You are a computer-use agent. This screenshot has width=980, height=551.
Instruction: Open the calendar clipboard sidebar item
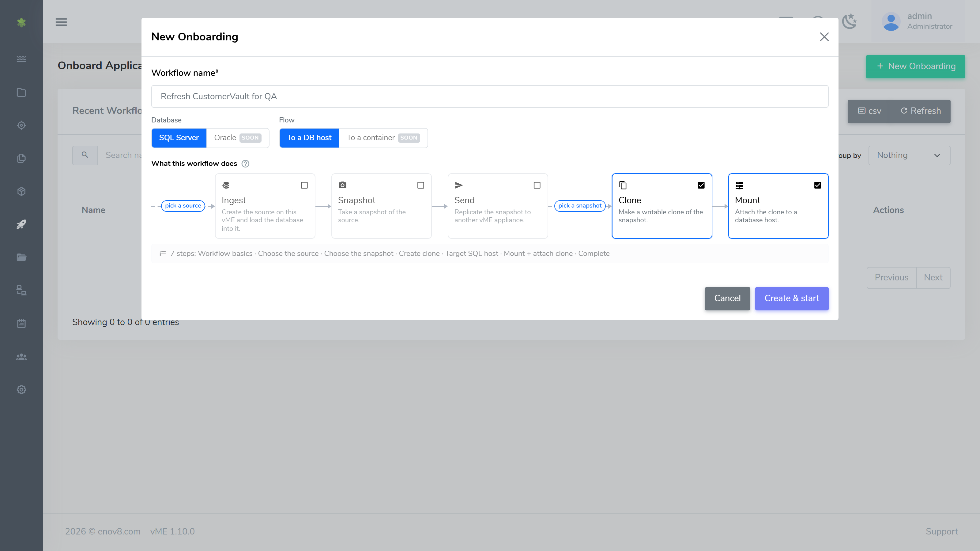tap(21, 324)
